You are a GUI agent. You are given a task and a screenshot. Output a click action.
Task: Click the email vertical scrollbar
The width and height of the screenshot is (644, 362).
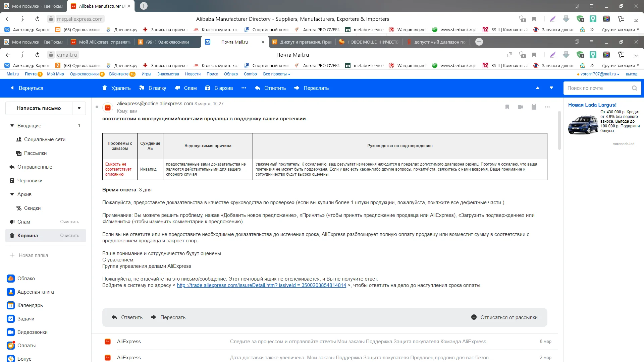pyautogui.click(x=559, y=131)
